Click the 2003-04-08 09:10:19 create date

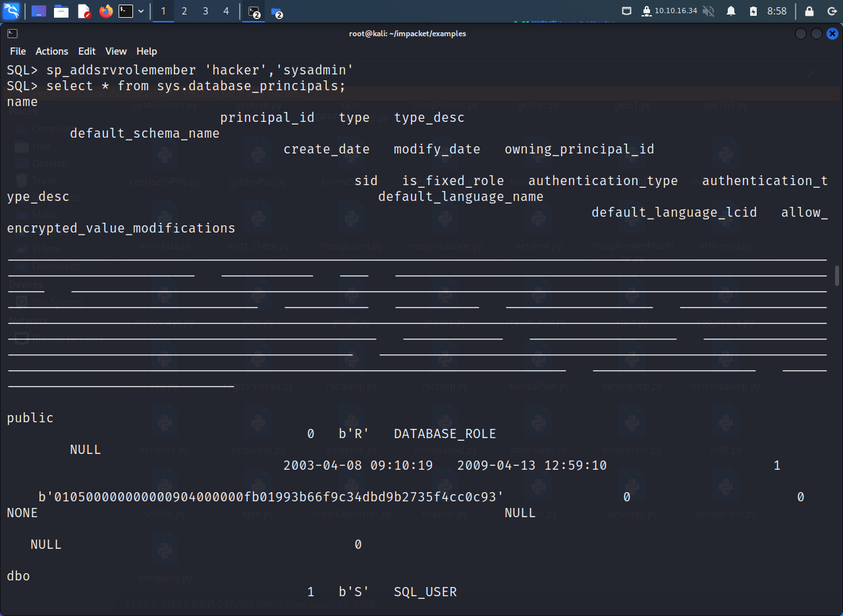[x=358, y=465]
